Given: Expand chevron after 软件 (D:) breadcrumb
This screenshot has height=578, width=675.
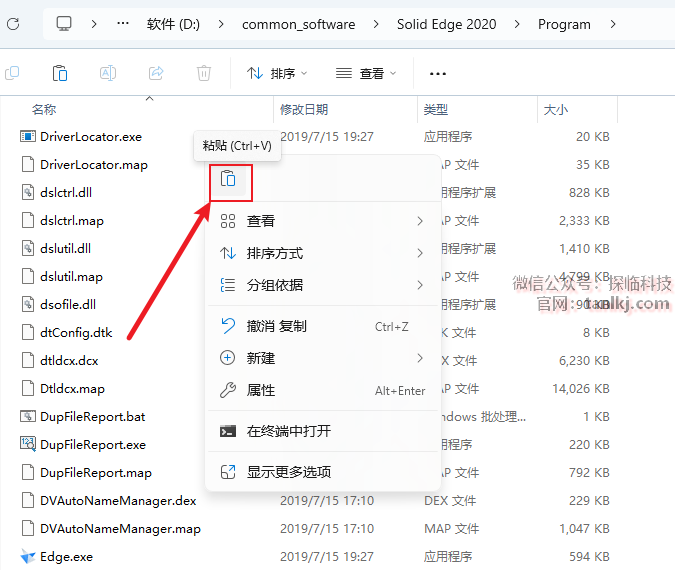Looking at the screenshot, I should (x=221, y=24).
